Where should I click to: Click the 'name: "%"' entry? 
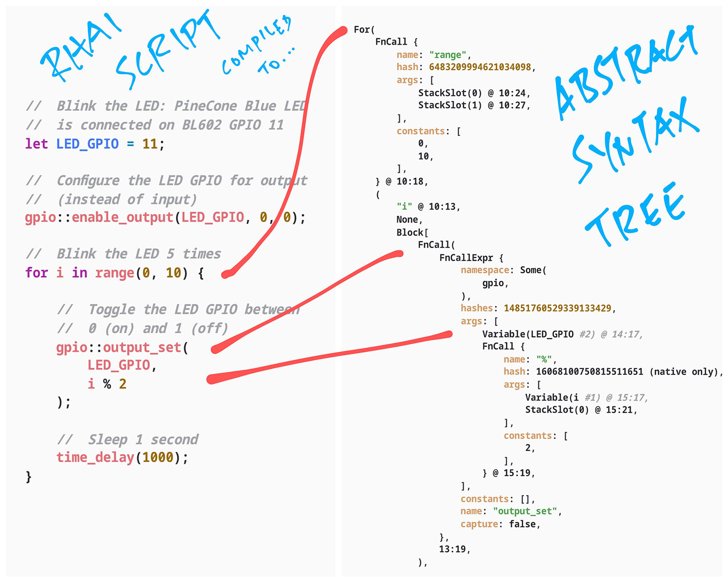coord(530,359)
